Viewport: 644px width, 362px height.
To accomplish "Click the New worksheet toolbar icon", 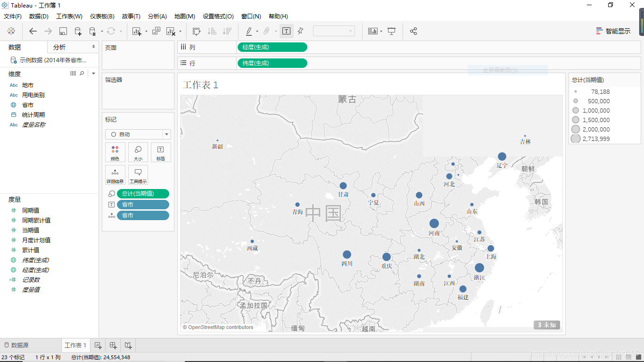I will pos(137,31).
